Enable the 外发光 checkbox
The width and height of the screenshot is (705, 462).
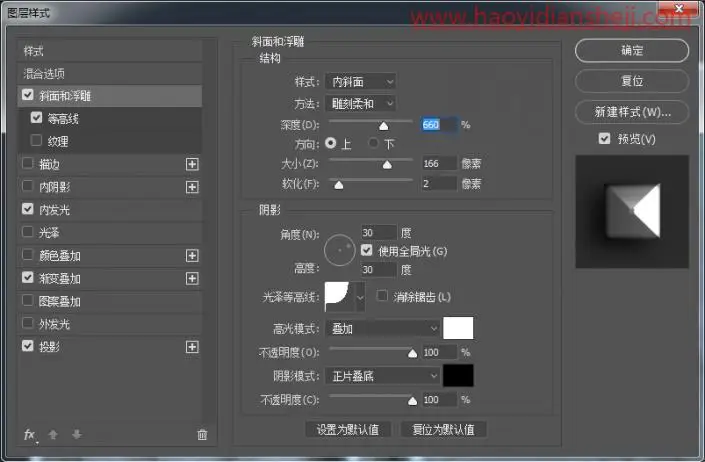click(x=27, y=323)
